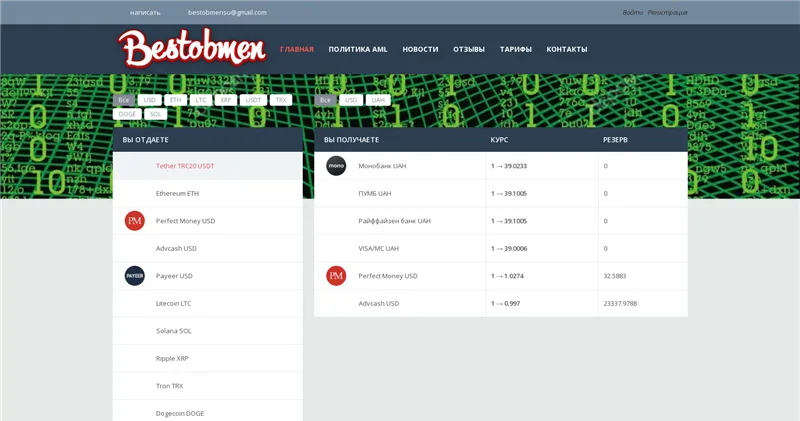800x421 pixels.
Task: Click the КУРС column header
Action: click(499, 140)
